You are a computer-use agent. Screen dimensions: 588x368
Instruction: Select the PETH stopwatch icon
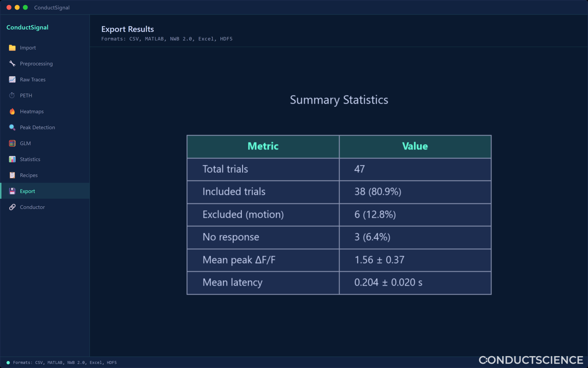tap(12, 95)
